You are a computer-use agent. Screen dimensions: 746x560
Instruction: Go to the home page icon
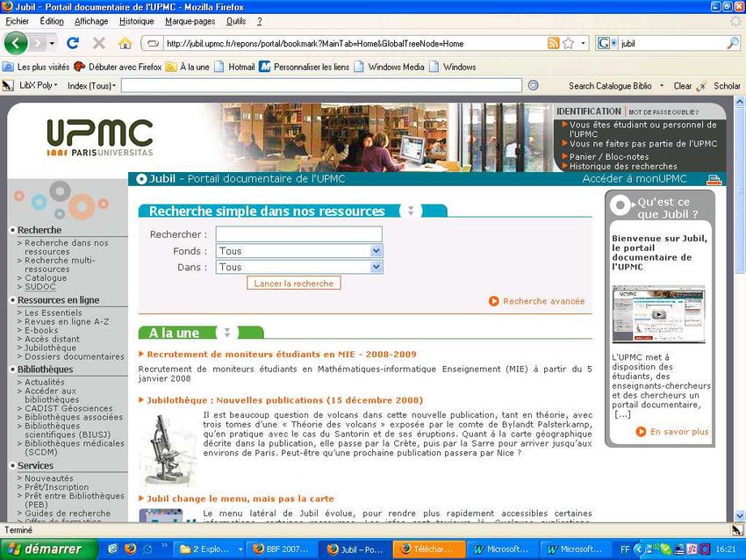coord(126,44)
